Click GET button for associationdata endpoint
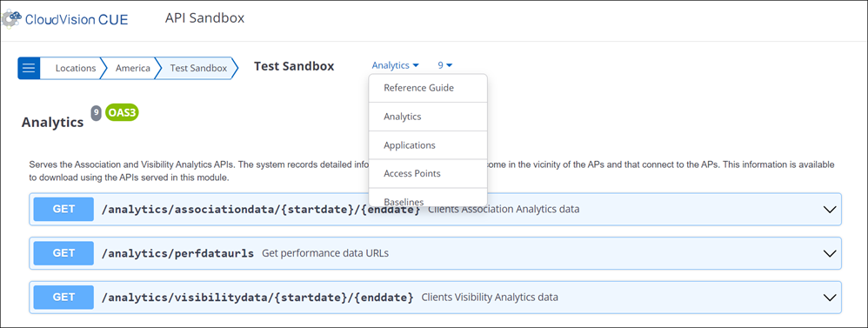Screen dimensions: 868x328 (x=63, y=210)
